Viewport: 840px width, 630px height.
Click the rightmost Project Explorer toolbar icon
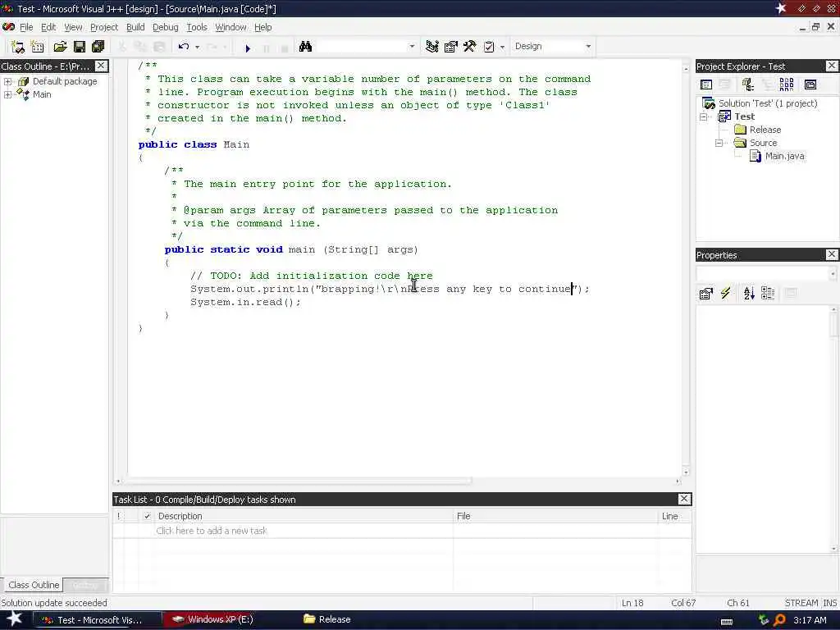[810, 84]
